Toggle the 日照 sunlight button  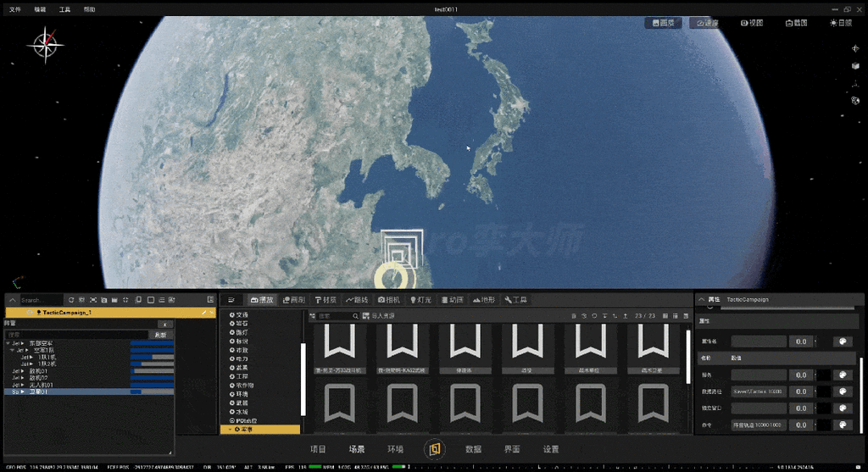click(x=841, y=23)
